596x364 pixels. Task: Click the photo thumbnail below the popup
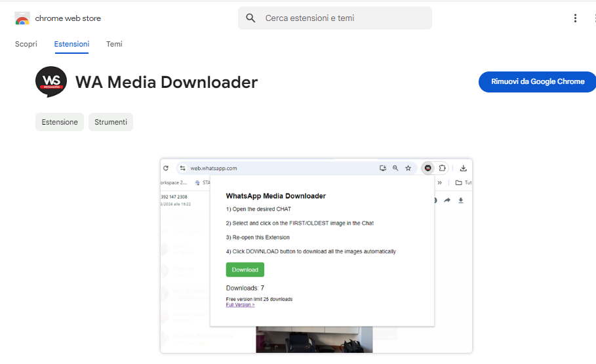point(314,340)
